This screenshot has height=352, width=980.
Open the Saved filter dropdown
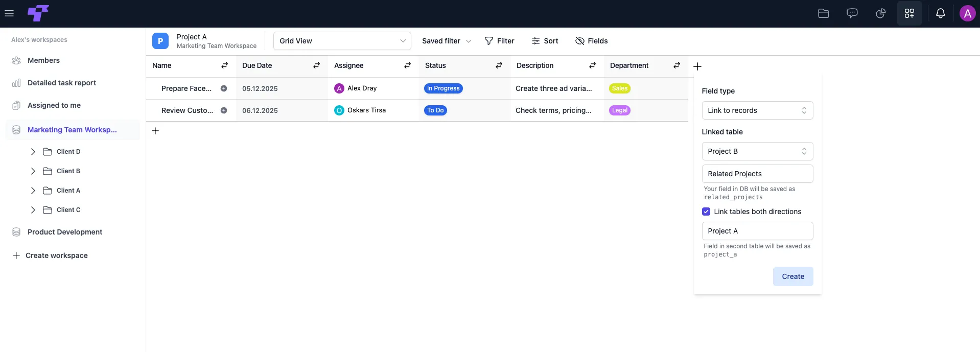click(447, 41)
